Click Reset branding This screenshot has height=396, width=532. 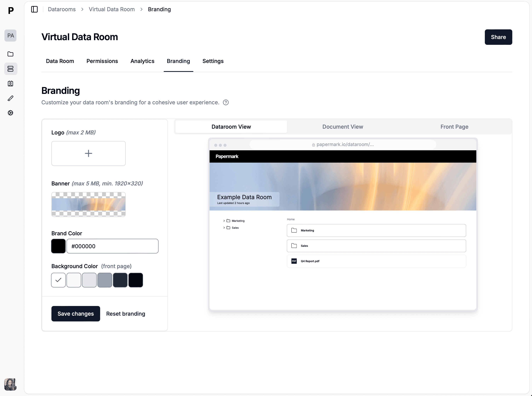[125, 314]
